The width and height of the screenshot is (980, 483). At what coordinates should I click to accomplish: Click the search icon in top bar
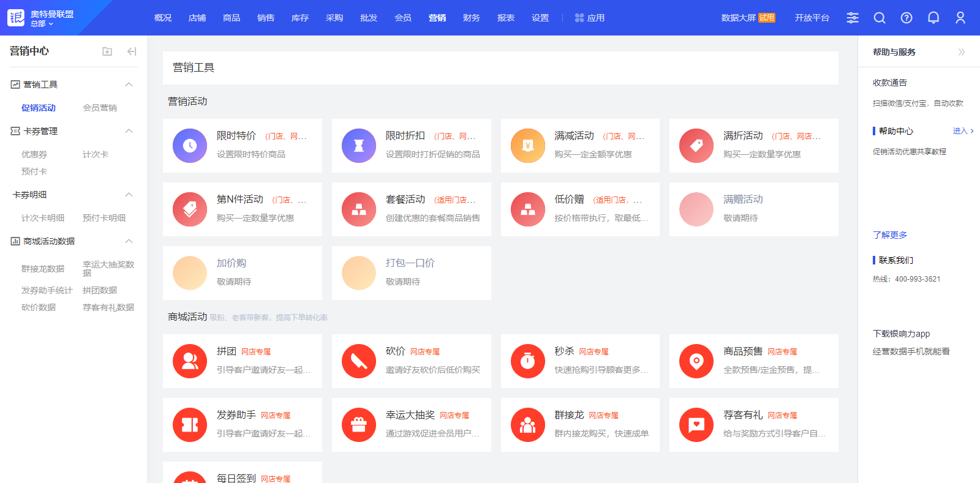[880, 18]
